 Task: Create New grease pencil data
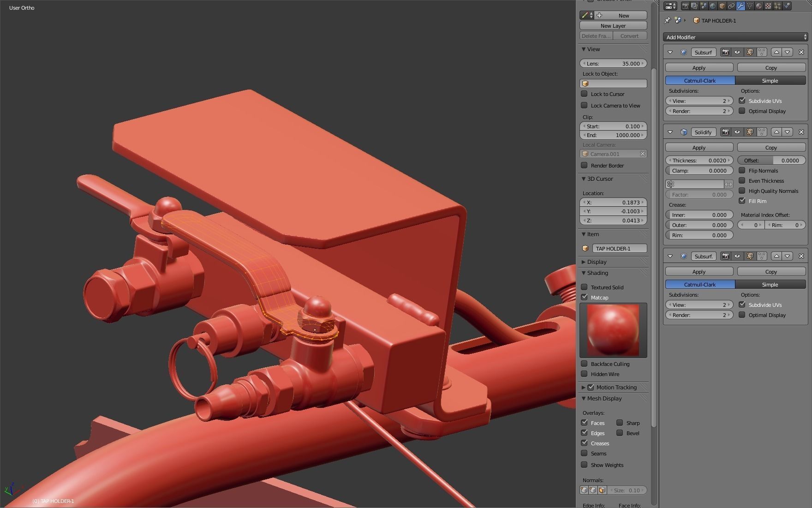pyautogui.click(x=621, y=15)
